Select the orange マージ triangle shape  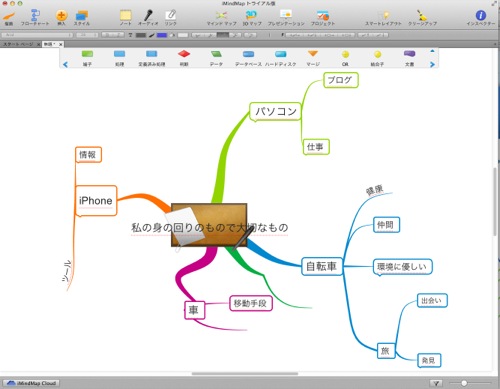[x=313, y=54]
